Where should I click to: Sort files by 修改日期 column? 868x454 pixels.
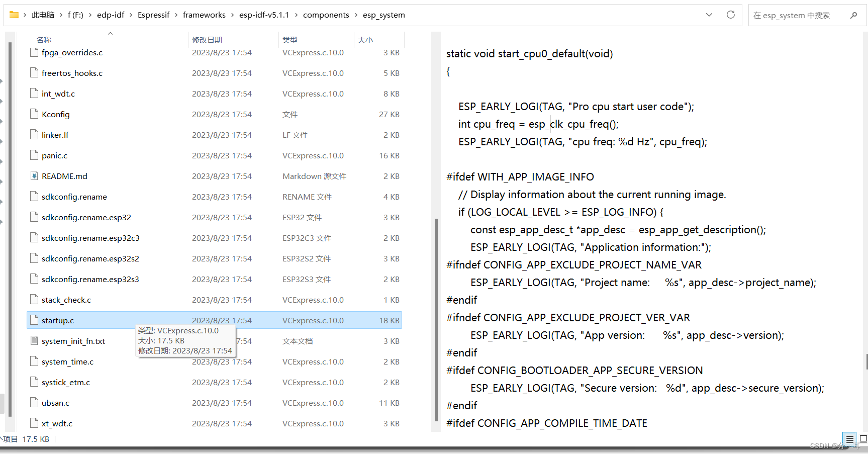pos(207,40)
